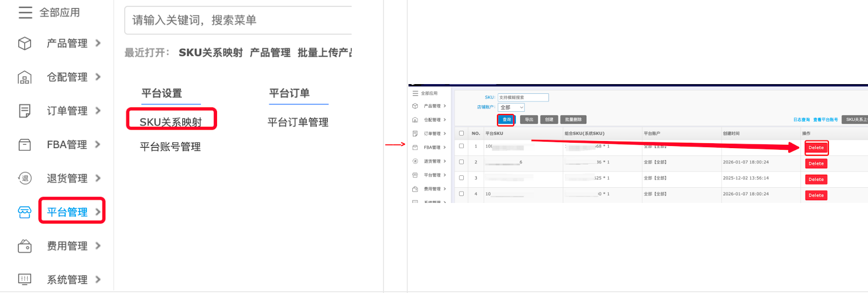Click the FBA管理 archive box icon
The image size is (868, 293).
(25, 145)
